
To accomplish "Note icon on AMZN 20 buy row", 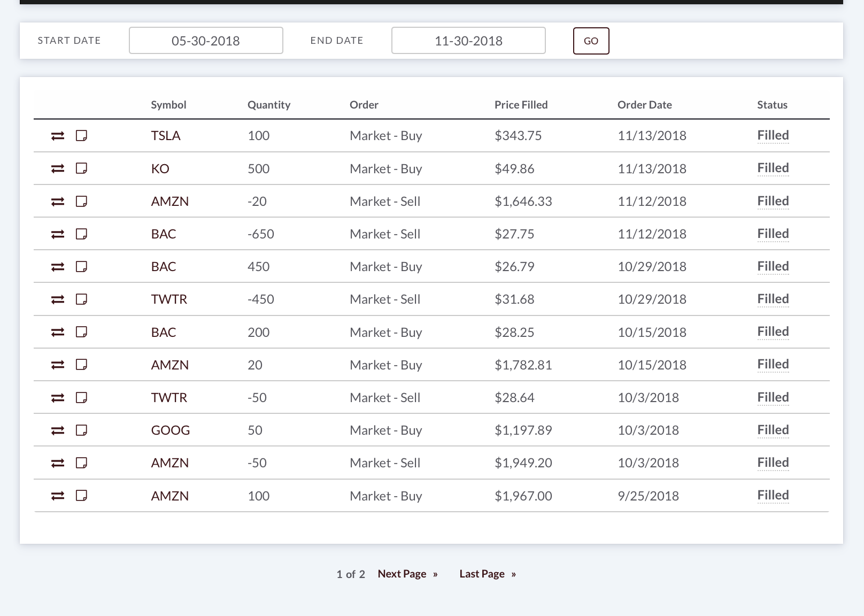I will (81, 365).
